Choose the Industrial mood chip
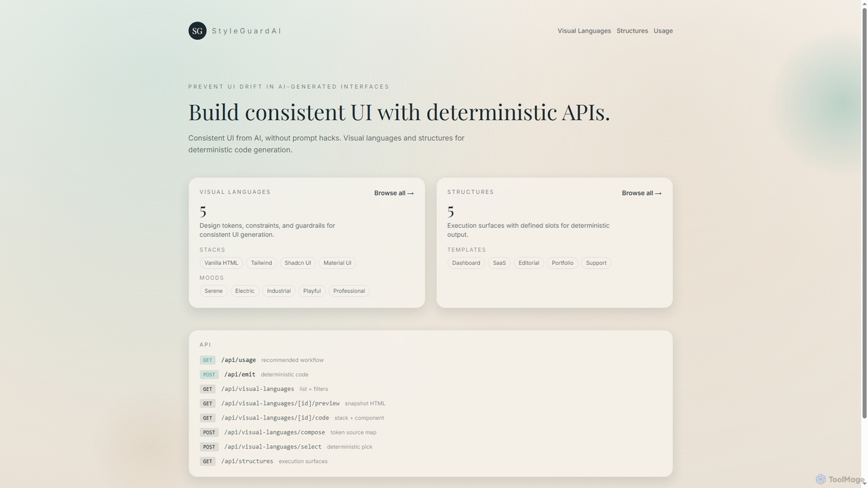Viewport: 868px width, 488px height. click(279, 291)
